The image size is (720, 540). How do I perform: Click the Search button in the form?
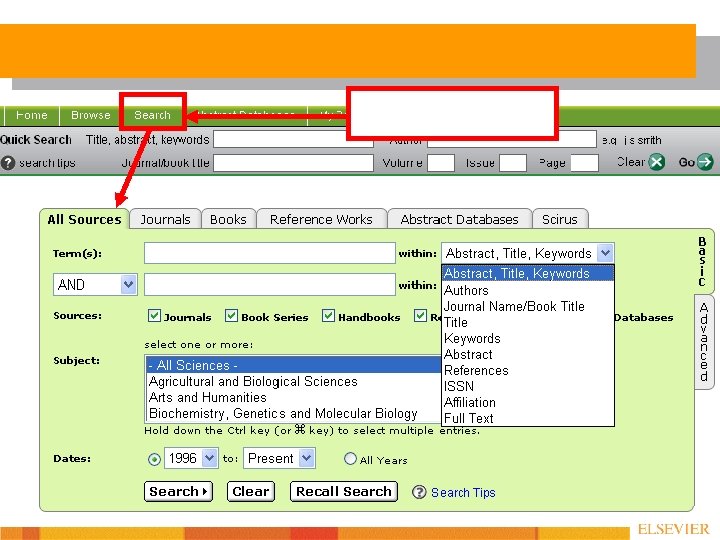[178, 492]
